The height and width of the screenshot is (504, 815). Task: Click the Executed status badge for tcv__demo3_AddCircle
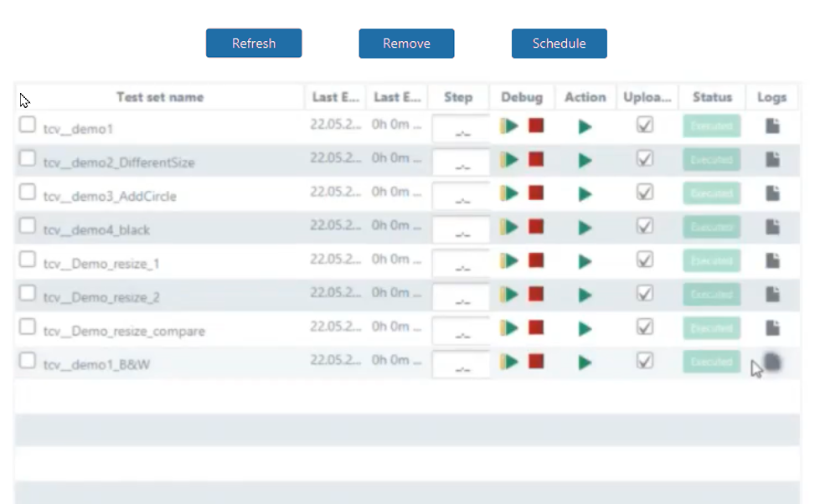[711, 193]
